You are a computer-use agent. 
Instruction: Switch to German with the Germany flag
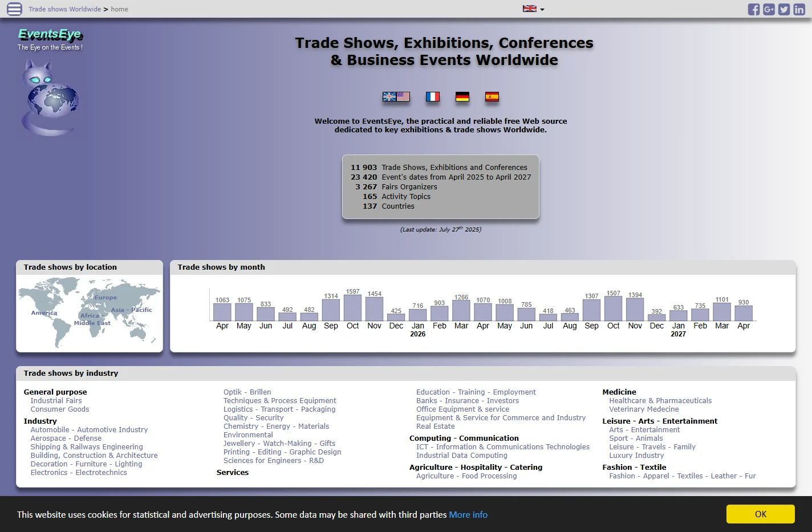462,97
